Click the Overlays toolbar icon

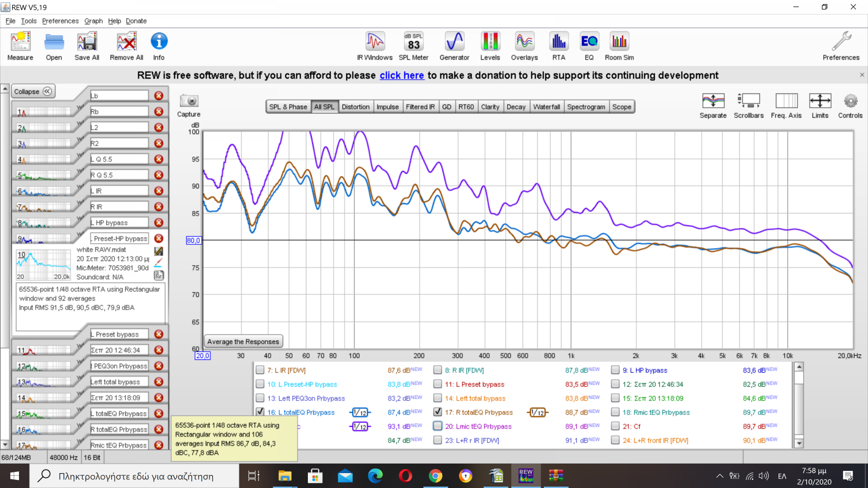[524, 46]
